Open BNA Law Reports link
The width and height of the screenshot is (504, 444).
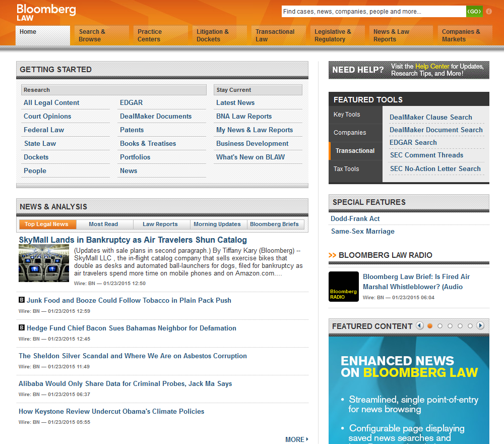point(244,116)
